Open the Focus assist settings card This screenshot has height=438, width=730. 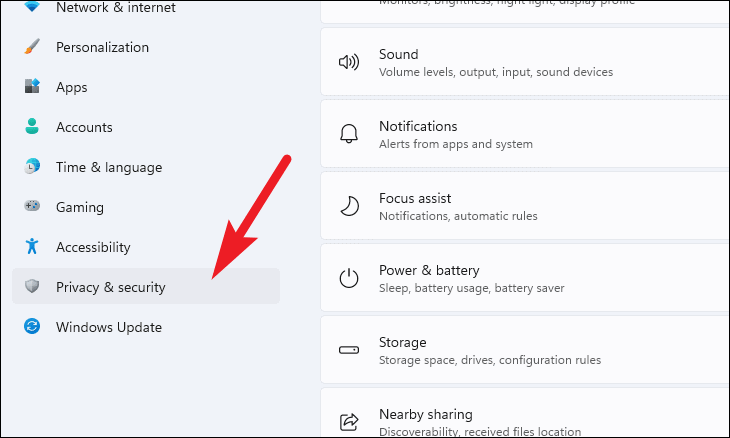pyautogui.click(x=525, y=206)
